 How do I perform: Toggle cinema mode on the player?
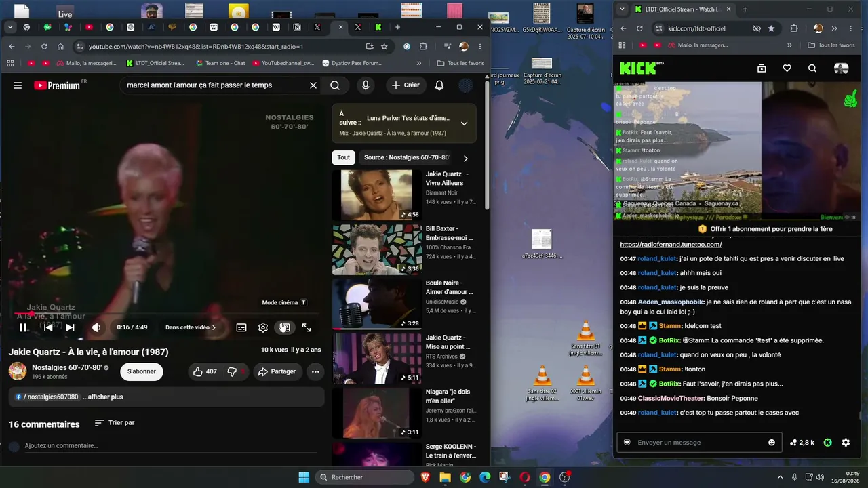285,327
